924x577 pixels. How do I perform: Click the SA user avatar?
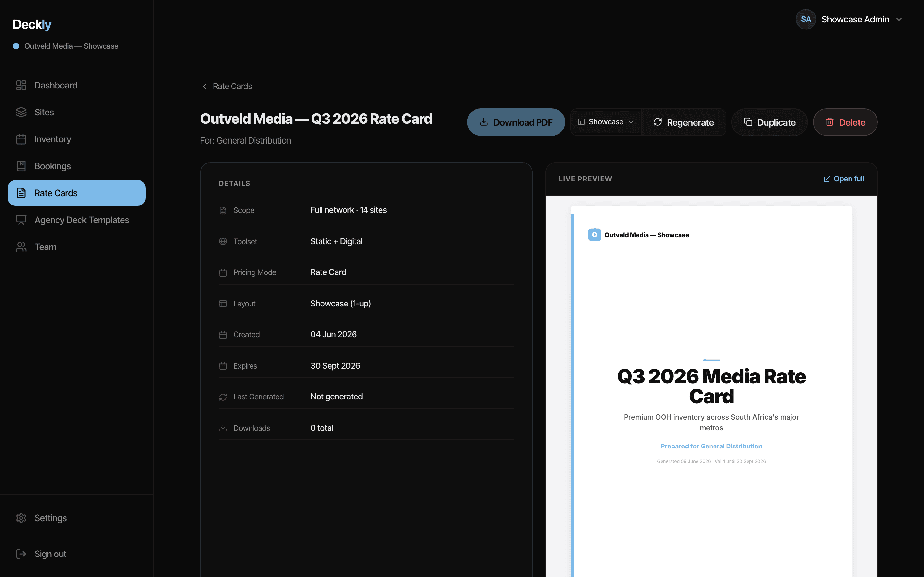pos(806,20)
